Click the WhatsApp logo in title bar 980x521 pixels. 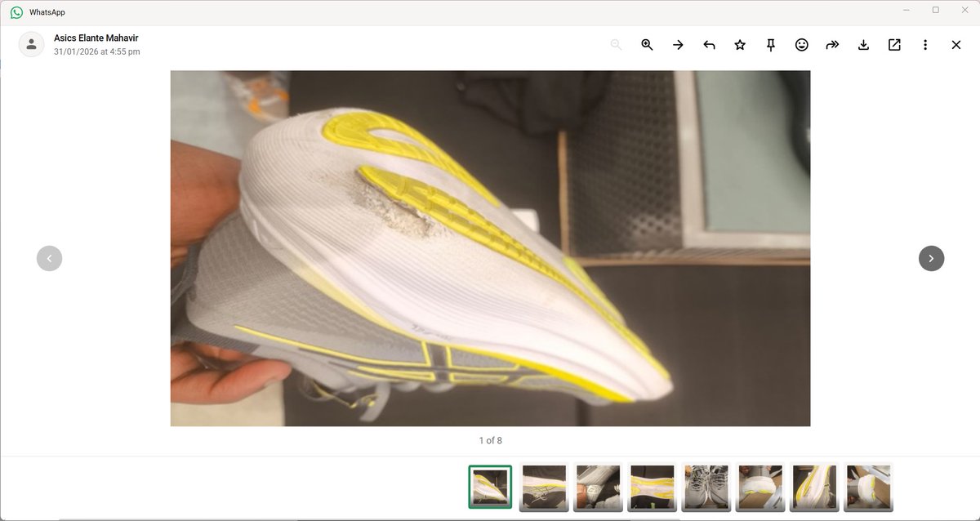(16, 12)
